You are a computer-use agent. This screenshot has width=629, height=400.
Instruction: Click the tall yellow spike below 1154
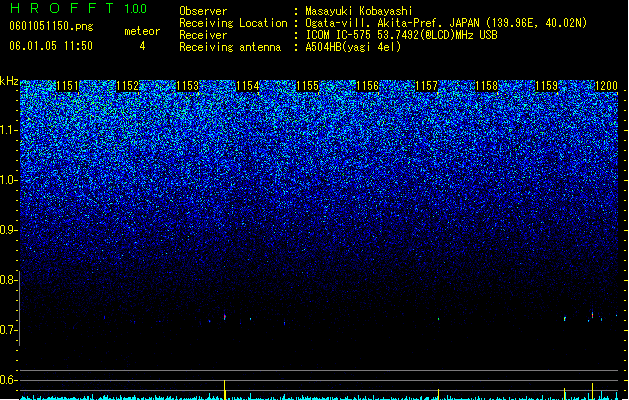tap(225, 389)
